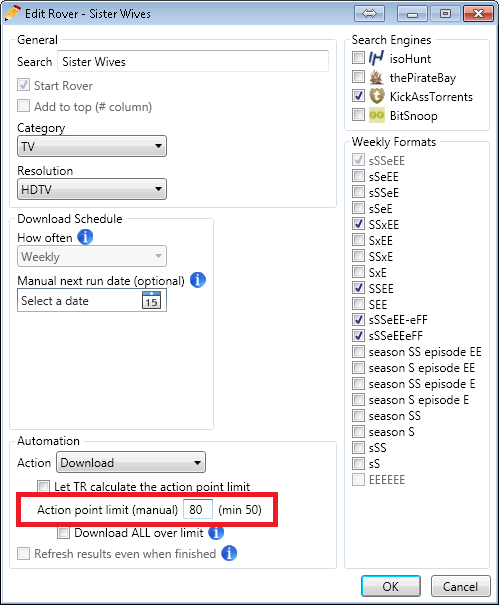The height and width of the screenshot is (605, 499).
Task: Open the Action dropdown showing Download
Action: pyautogui.click(x=131, y=462)
